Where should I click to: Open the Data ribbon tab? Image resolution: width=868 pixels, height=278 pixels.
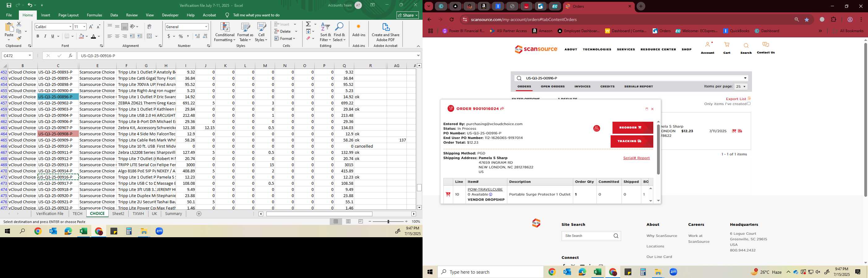point(114,15)
